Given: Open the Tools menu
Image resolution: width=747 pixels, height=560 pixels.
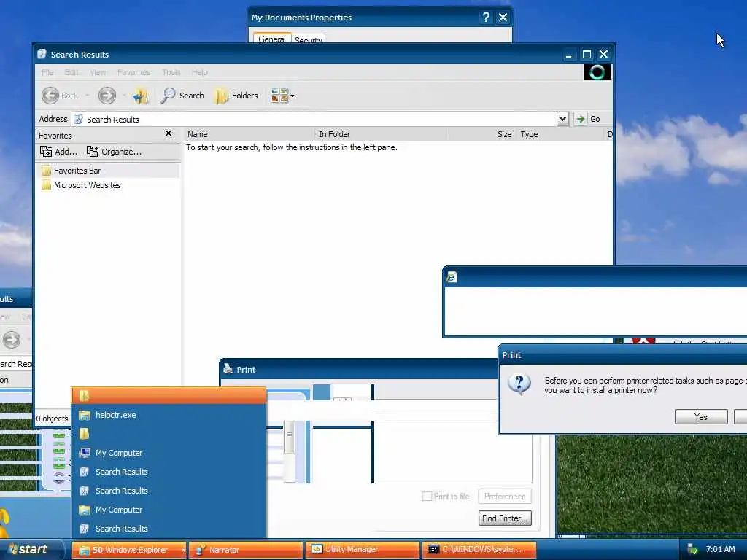Looking at the screenshot, I should click(x=171, y=72).
